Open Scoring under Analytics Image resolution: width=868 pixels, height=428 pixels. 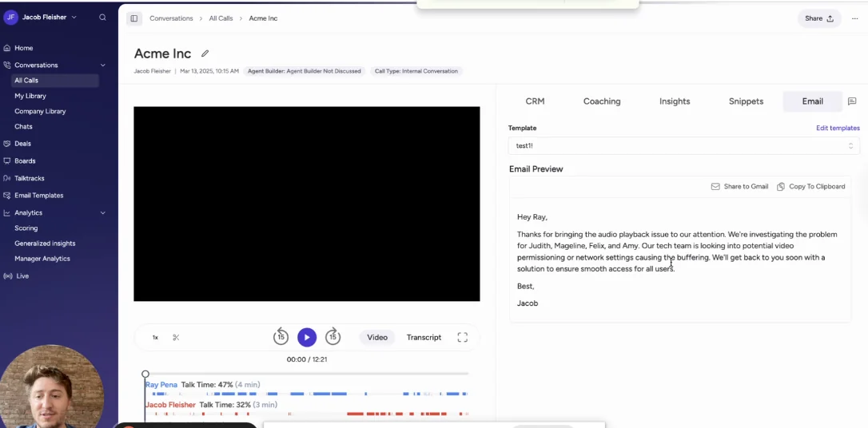[x=26, y=228]
